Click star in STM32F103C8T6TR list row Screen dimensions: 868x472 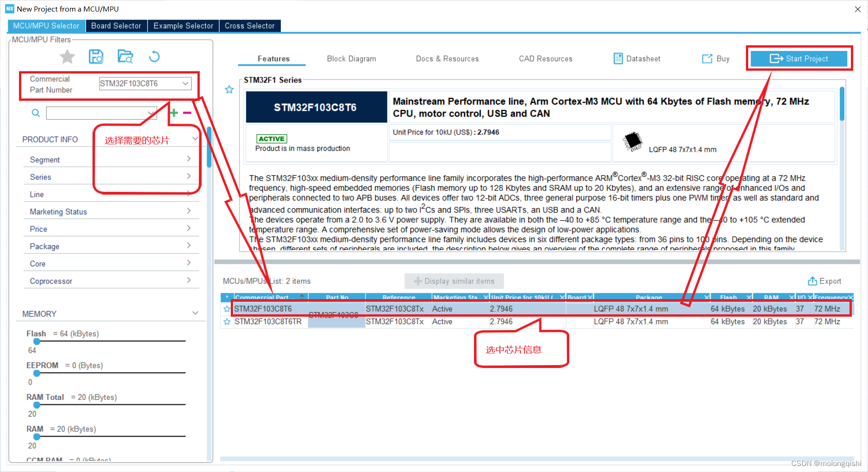pyautogui.click(x=227, y=322)
